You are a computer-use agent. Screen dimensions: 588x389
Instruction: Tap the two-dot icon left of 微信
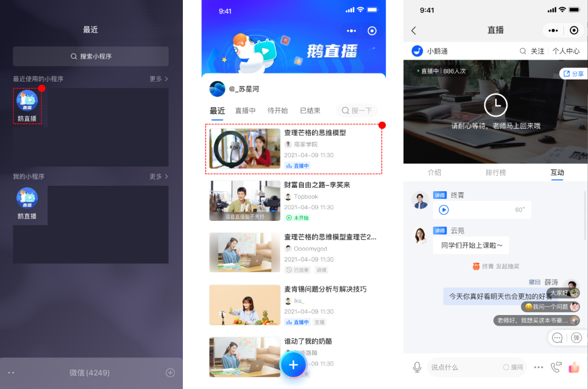(11, 373)
